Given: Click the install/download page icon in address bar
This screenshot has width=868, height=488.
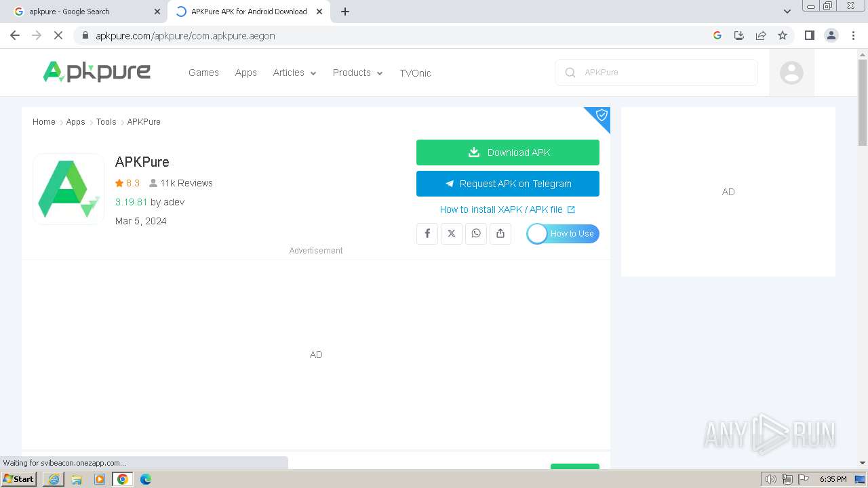Looking at the screenshot, I should [739, 35].
